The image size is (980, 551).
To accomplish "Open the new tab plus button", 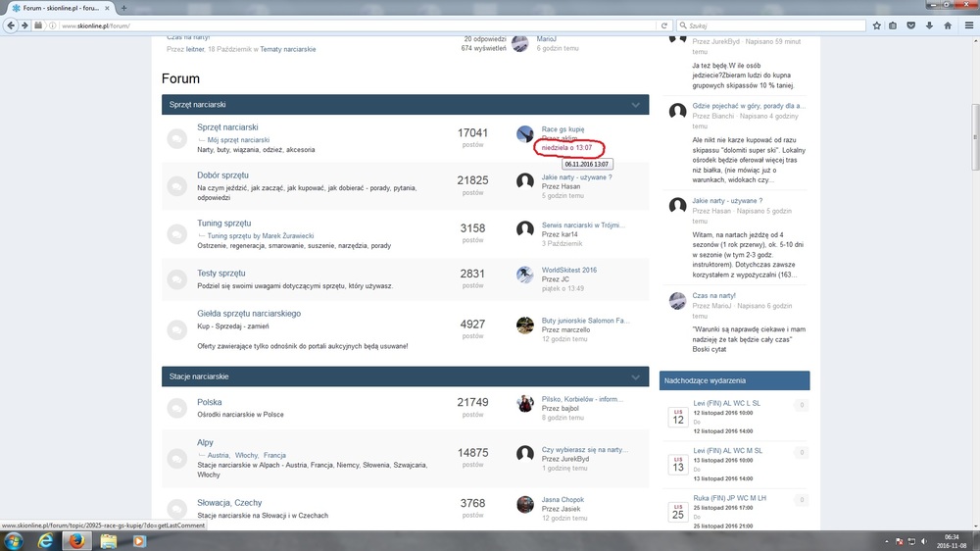I will click(x=123, y=8).
